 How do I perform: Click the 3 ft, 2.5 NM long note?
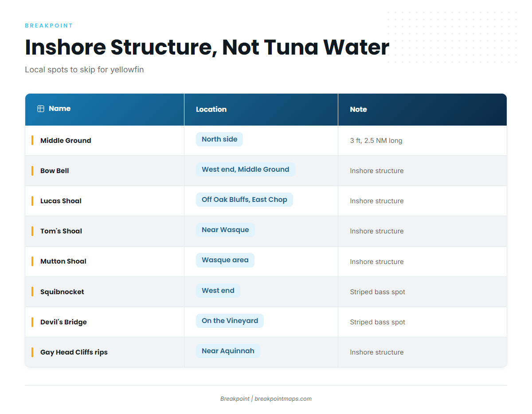coord(376,141)
